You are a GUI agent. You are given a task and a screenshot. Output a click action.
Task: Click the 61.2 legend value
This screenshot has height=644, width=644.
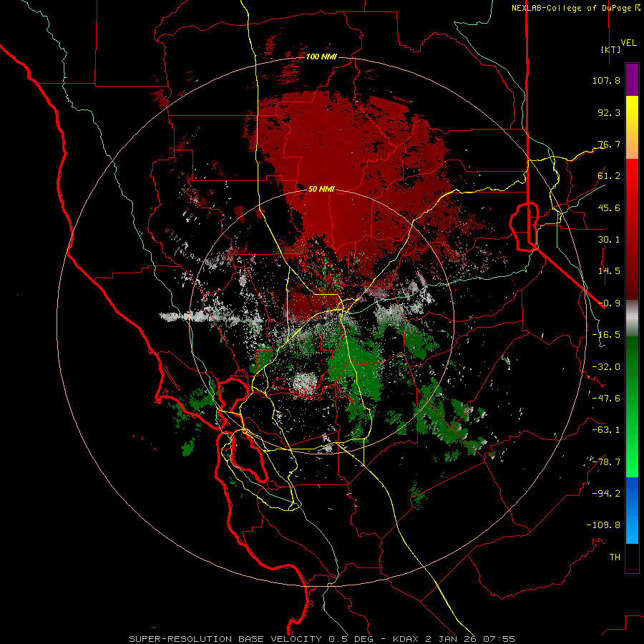click(609, 176)
